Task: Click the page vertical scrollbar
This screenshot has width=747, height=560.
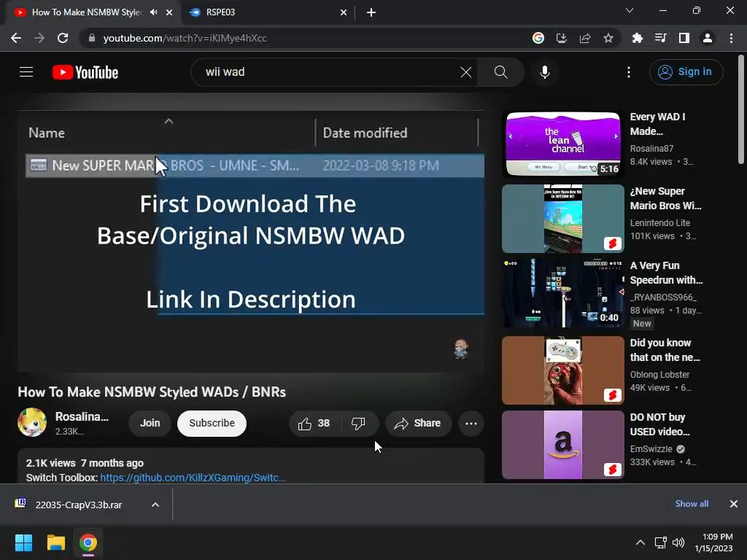Action: [x=741, y=109]
